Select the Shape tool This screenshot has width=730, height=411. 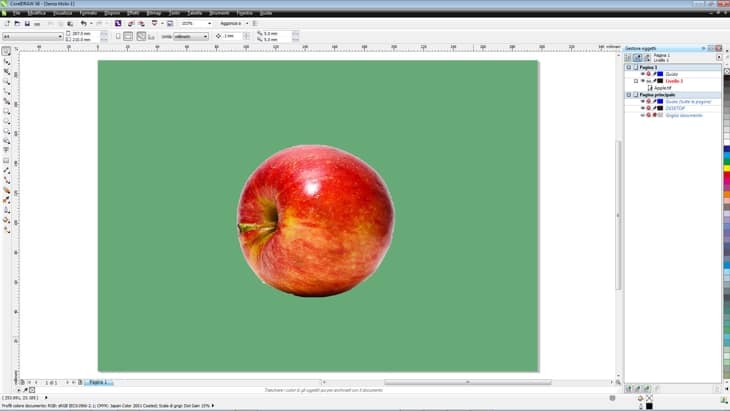(x=7, y=61)
